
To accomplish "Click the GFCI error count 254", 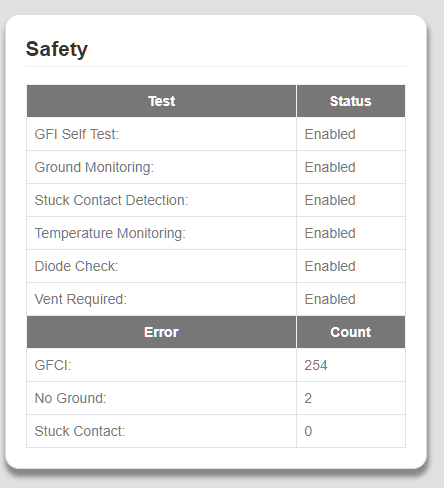I will pos(316,365).
